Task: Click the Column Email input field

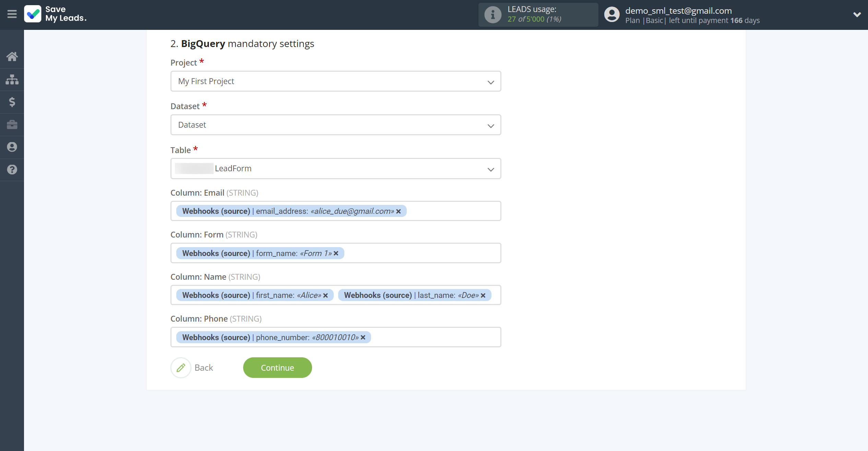Action: point(336,211)
